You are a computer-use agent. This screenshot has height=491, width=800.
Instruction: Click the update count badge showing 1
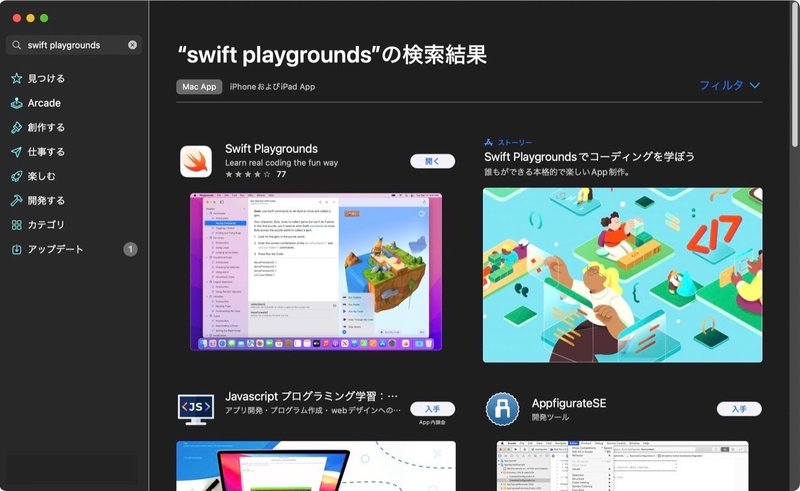pyautogui.click(x=130, y=249)
